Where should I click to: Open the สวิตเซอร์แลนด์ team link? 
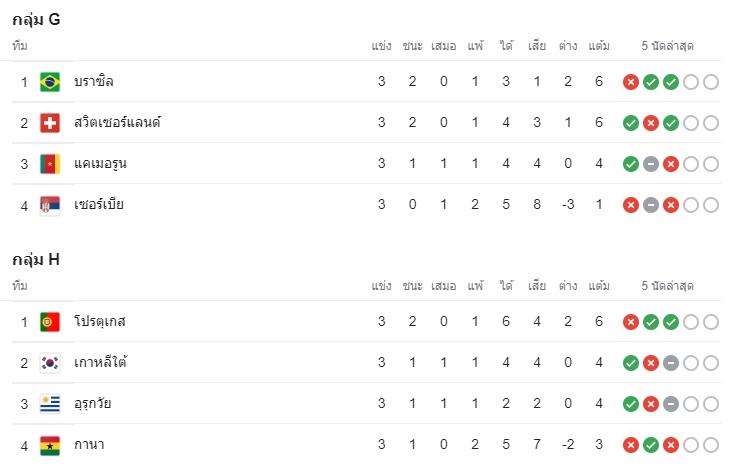point(117,123)
